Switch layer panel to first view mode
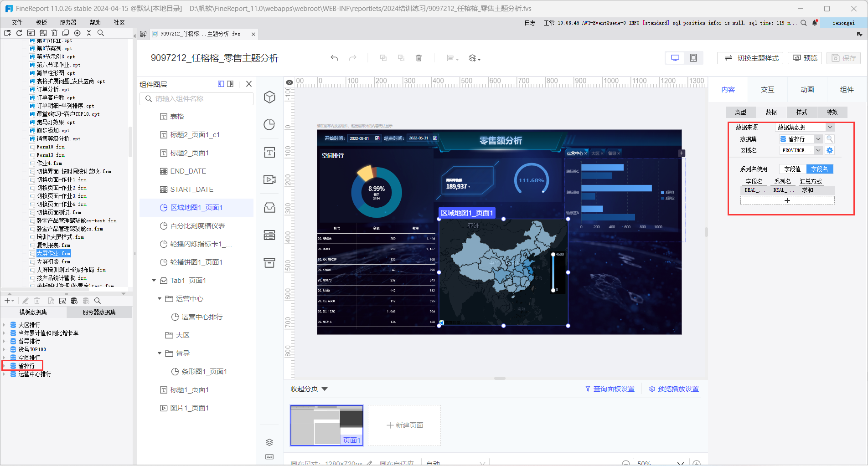Image resolution: width=868 pixels, height=466 pixels. pyautogui.click(x=221, y=84)
